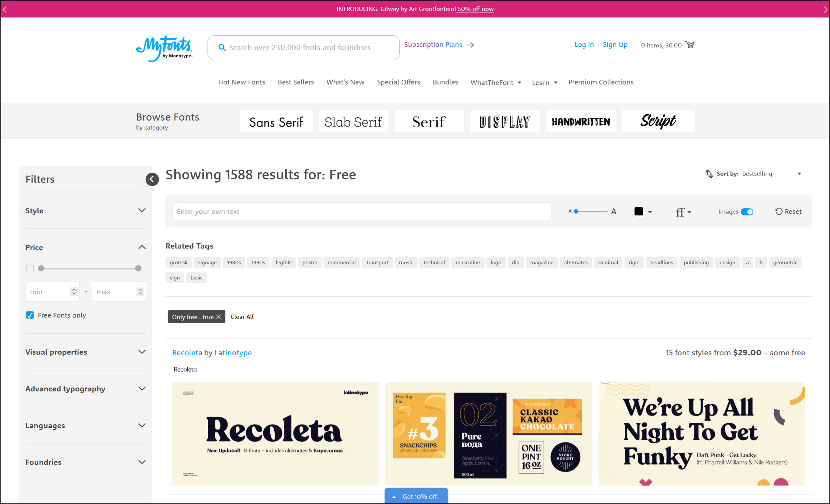The width and height of the screenshot is (830, 504).
Task: Click the price slider right handle
Action: coord(138,269)
